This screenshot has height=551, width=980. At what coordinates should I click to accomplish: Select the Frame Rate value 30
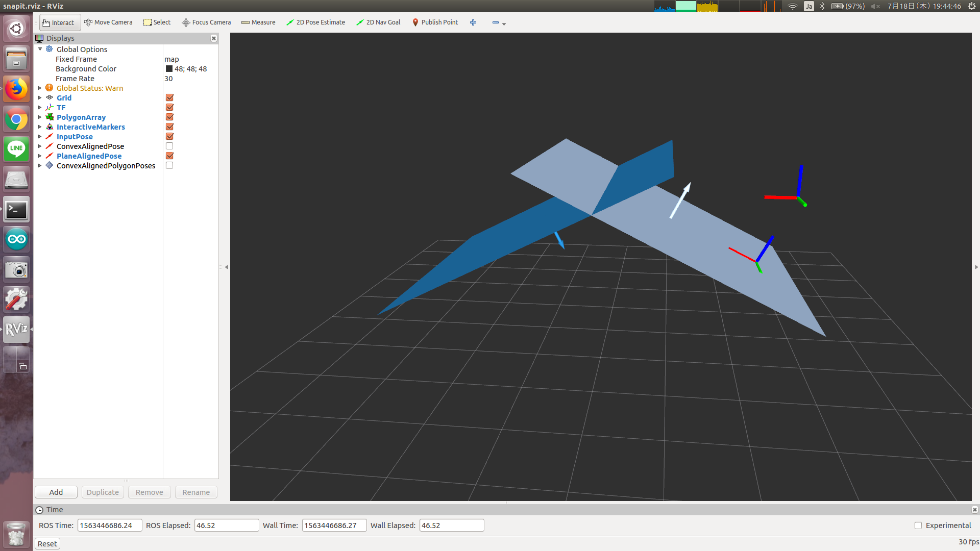tap(168, 79)
